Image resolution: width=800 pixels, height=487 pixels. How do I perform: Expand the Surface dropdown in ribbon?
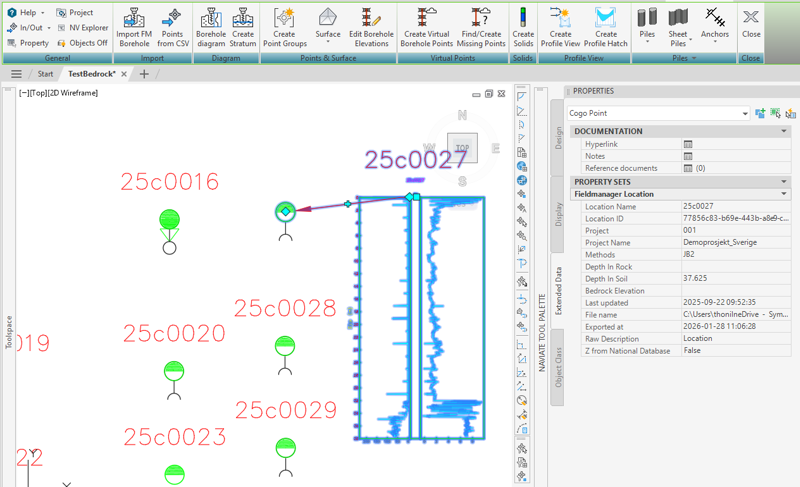327,43
